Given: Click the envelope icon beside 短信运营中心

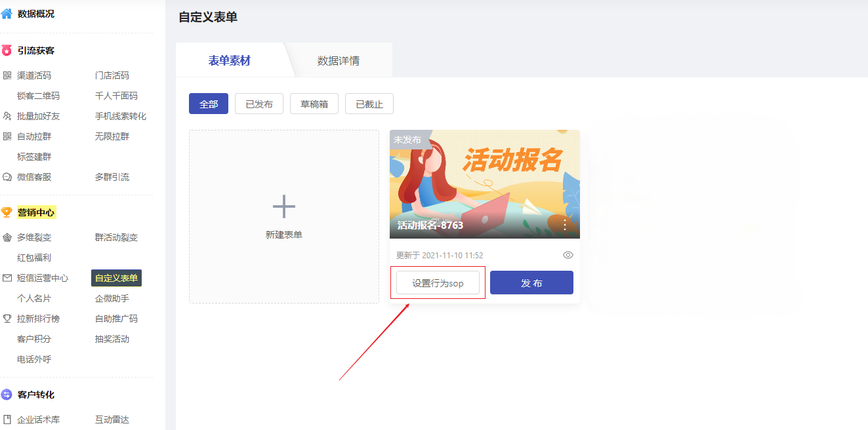Looking at the screenshot, I should pos(7,278).
